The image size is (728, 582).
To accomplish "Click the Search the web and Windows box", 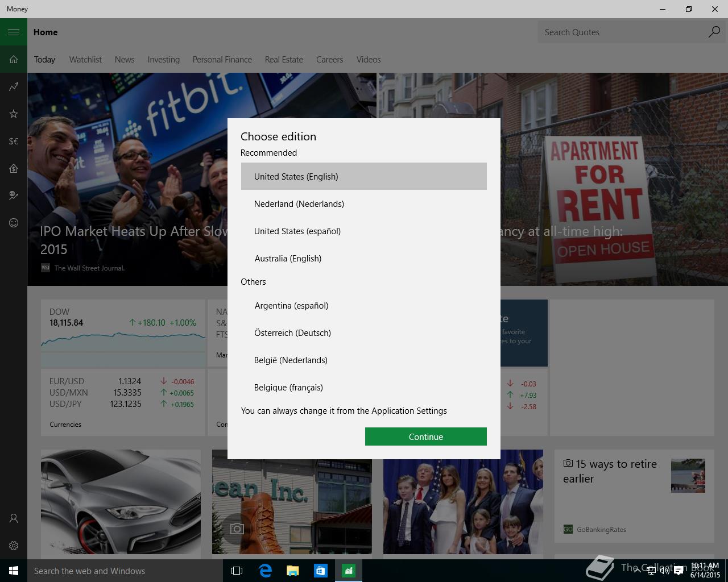I will (125, 571).
